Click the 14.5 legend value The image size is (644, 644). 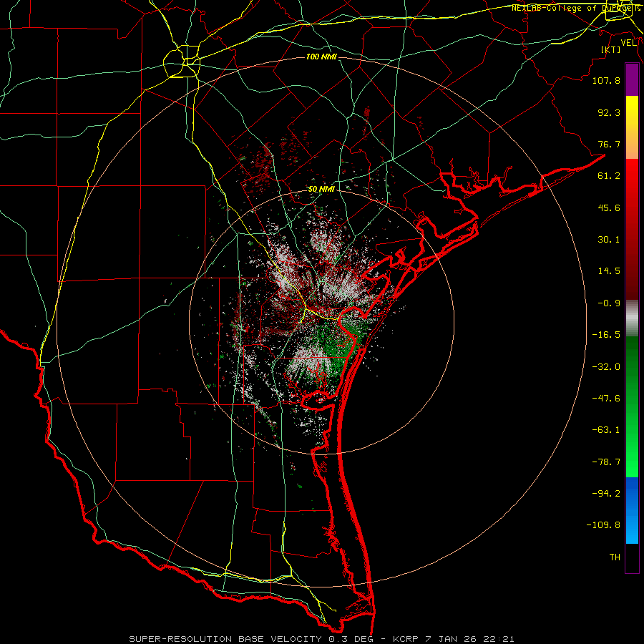point(609,271)
